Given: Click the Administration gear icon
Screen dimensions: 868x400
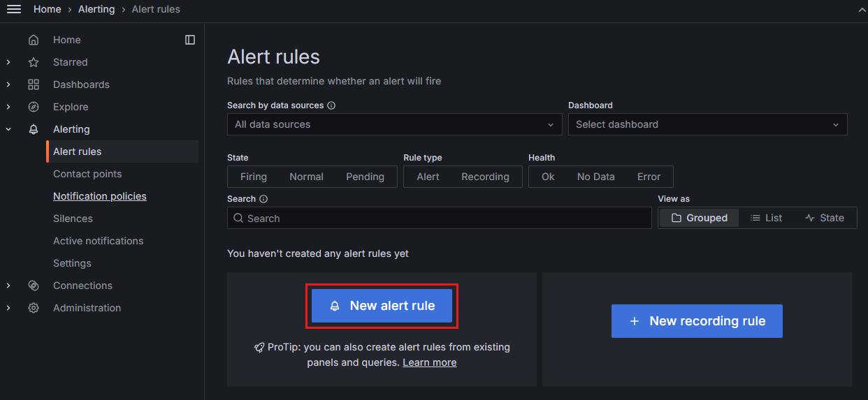Looking at the screenshot, I should pos(34,308).
